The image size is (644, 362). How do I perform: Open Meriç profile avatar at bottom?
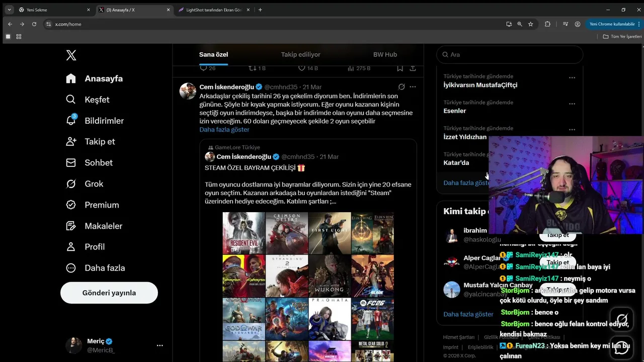click(74, 345)
